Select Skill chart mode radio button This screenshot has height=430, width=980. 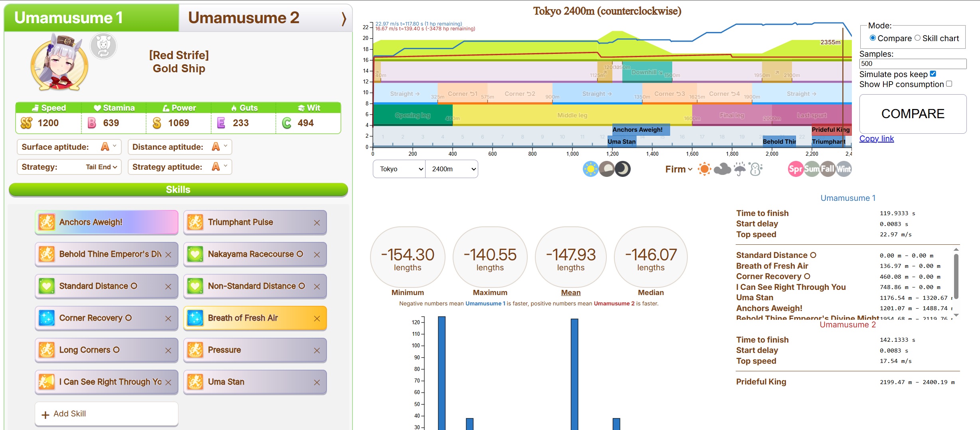click(917, 38)
